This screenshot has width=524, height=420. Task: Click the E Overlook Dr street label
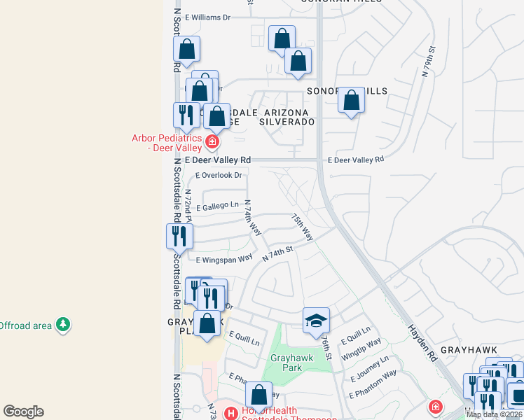219,175
